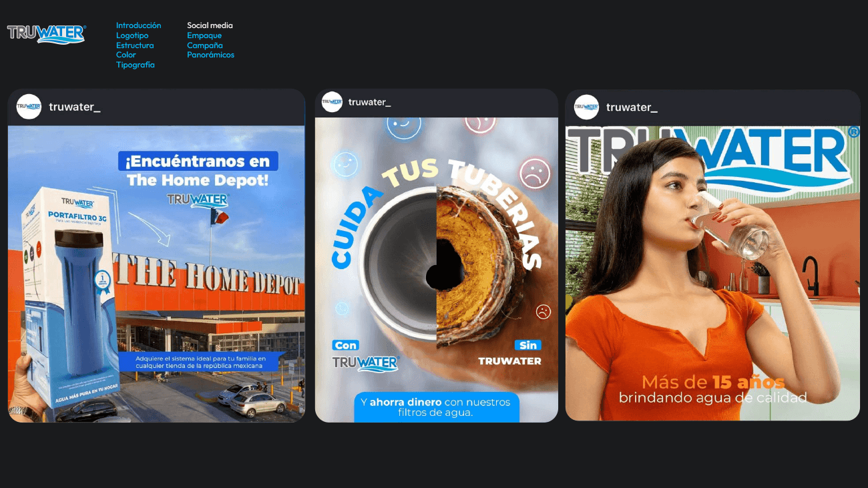Select the truwater_ username above the woman drinking post
Viewport: 868px width, 488px height.
[632, 107]
